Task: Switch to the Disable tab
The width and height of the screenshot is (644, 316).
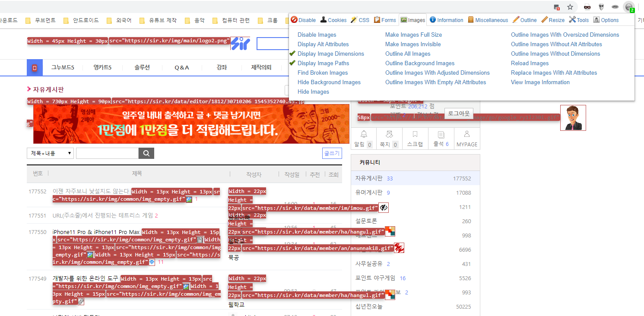Action: point(303,20)
